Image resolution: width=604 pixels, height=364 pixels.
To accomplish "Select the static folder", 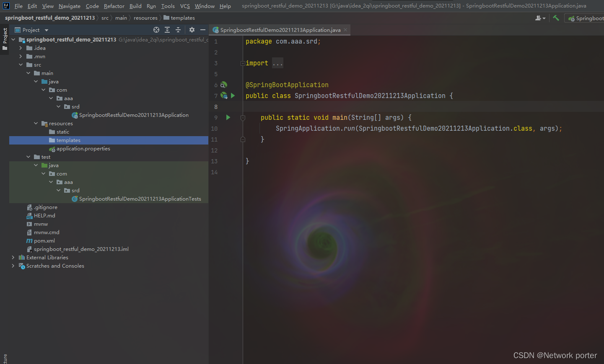I will [59, 132].
